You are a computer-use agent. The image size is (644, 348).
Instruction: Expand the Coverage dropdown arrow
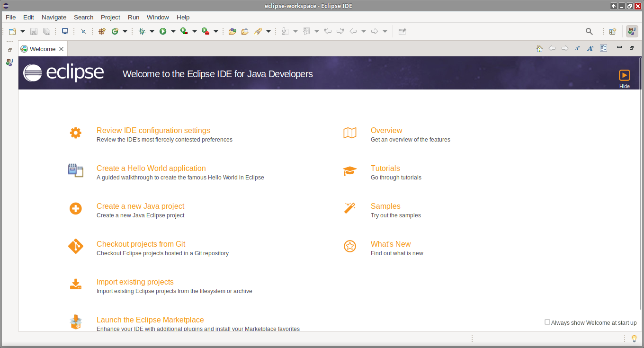point(195,32)
